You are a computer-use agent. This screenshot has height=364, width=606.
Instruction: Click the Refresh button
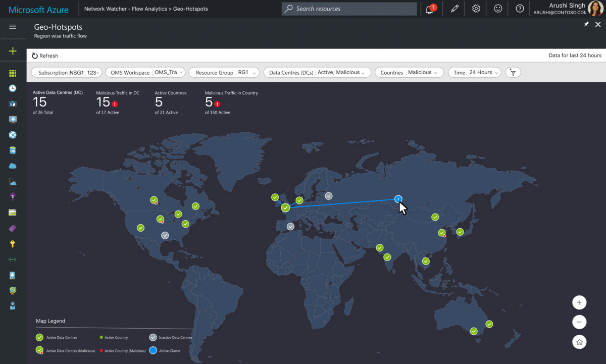tap(45, 56)
